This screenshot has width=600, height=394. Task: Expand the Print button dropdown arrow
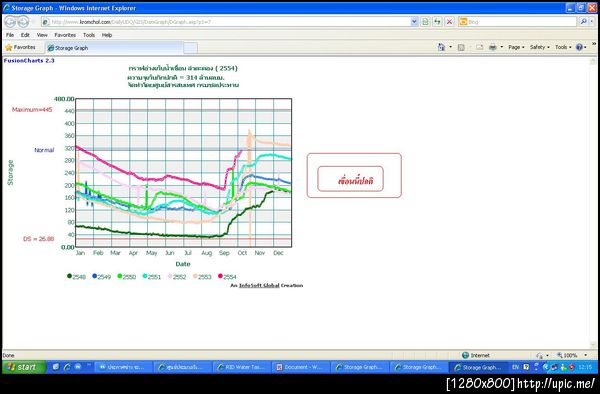(x=502, y=47)
